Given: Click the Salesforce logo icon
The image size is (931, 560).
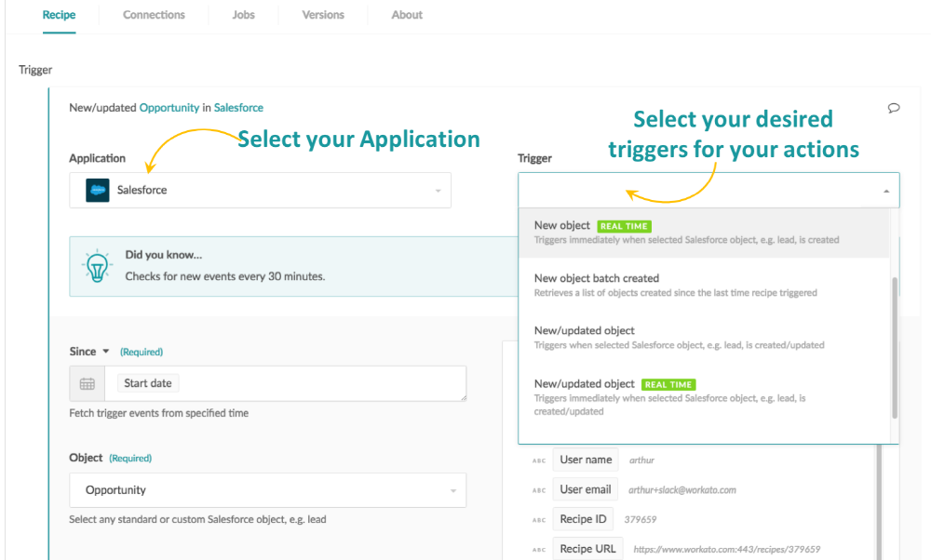Looking at the screenshot, I should pyautogui.click(x=98, y=190).
